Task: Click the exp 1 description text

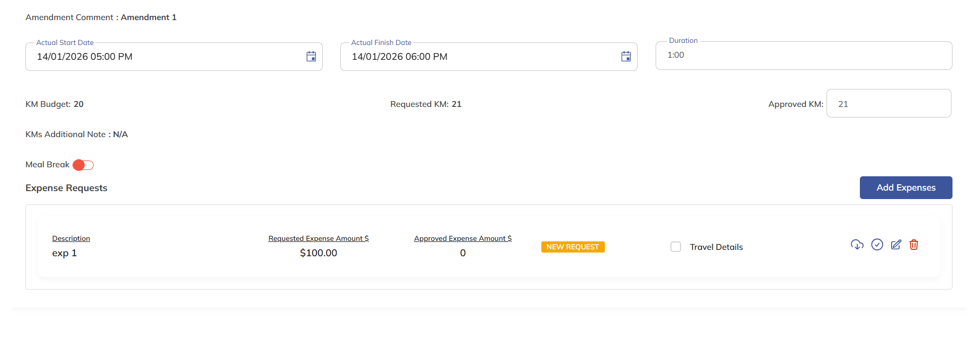Action: pos(65,253)
